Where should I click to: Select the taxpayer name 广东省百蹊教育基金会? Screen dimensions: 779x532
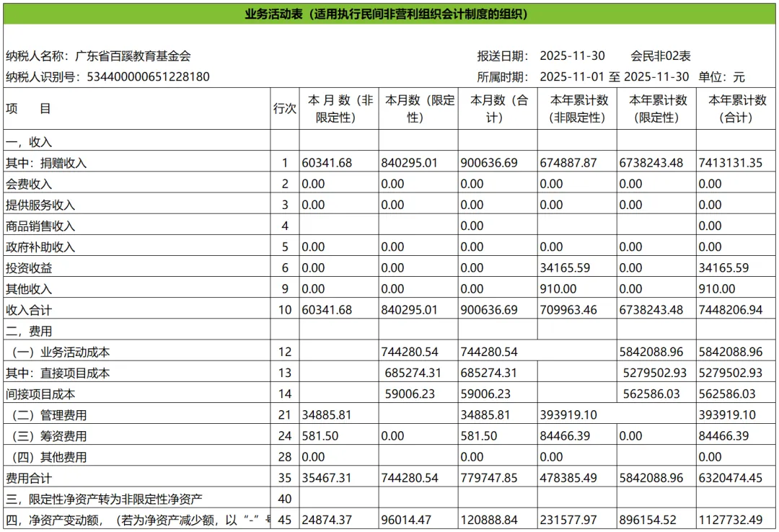pos(133,56)
